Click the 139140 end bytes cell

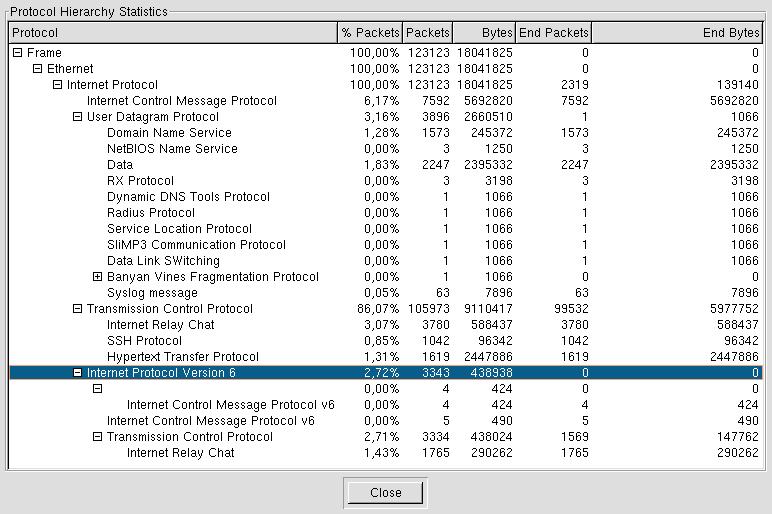tap(738, 85)
